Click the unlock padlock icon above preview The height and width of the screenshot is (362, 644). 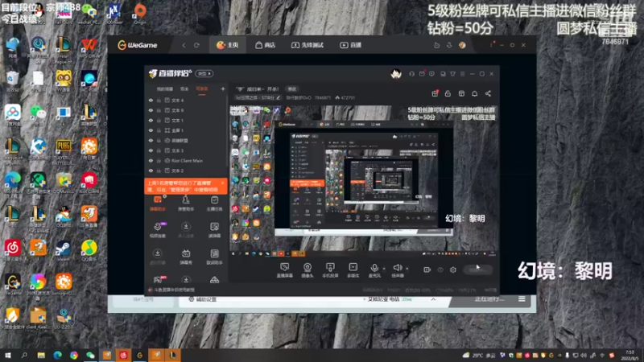point(448,93)
